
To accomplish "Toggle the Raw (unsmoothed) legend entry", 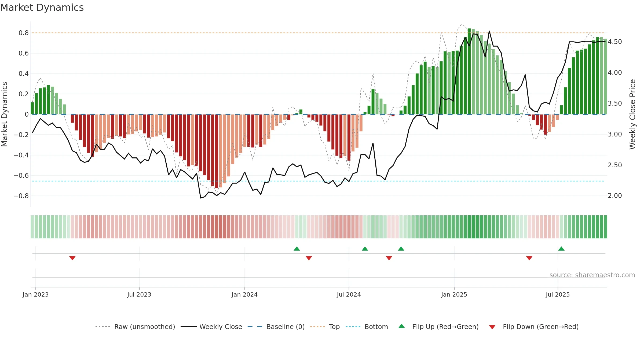I will [x=135, y=327].
